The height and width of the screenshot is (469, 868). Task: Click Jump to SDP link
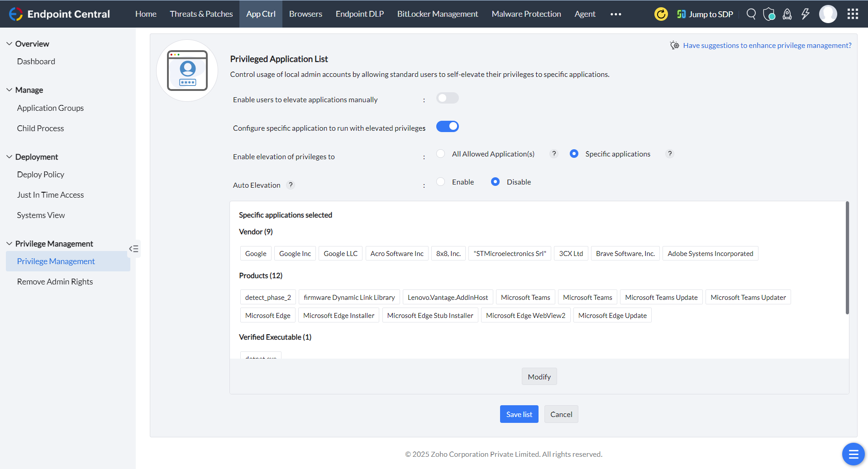[x=711, y=14]
